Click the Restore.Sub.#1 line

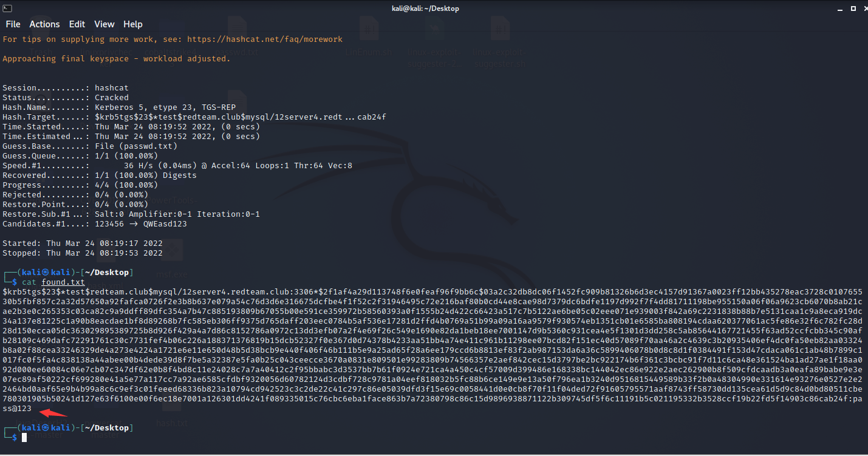point(131,214)
